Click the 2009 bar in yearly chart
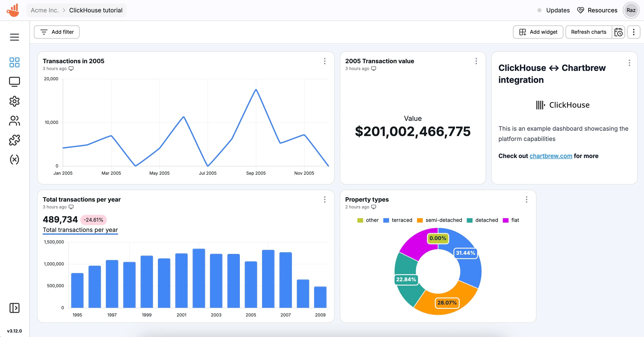The width and height of the screenshot is (644, 337). [x=320, y=297]
